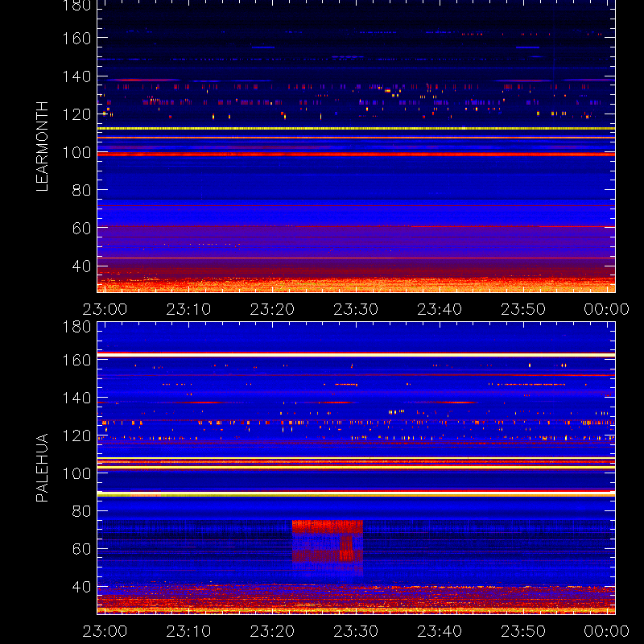Click the 23:20 time label under the Learmonth plot
This screenshot has width=644, height=644.
coord(272,309)
